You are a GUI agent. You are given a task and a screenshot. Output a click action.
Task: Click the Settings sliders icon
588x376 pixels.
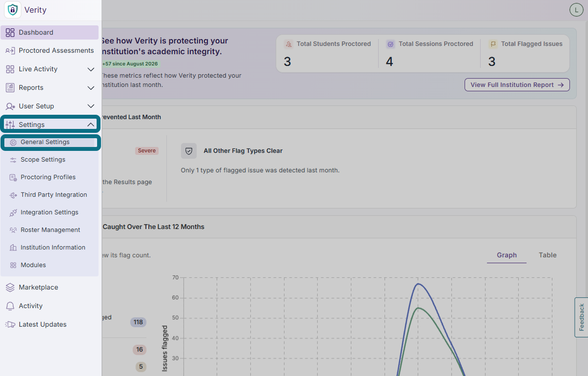click(10, 125)
